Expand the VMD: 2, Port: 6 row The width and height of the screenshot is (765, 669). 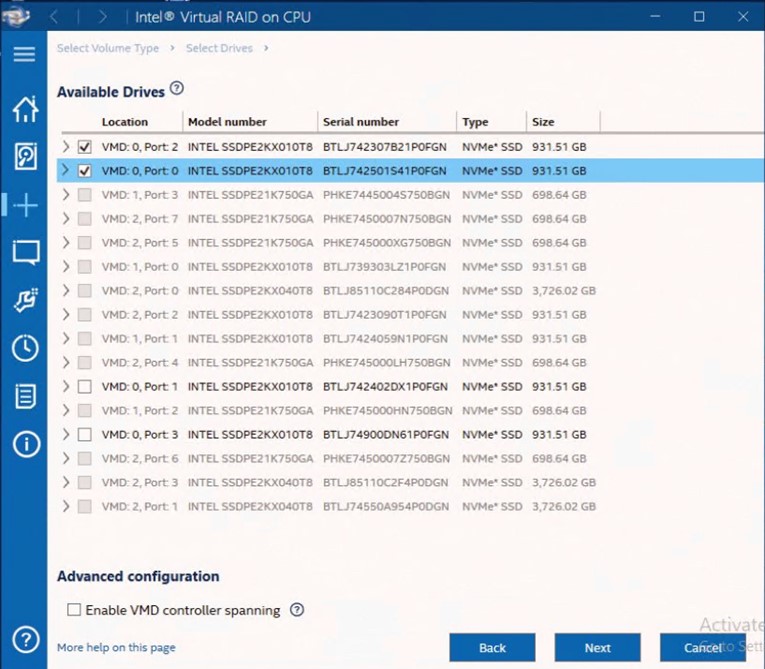[x=66, y=458]
